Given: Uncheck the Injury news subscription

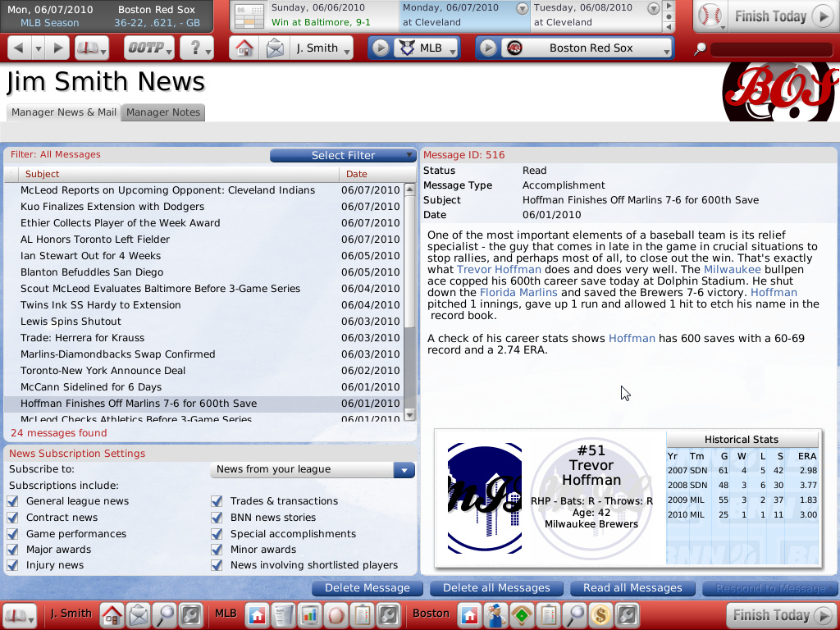Looking at the screenshot, I should pyautogui.click(x=12, y=565).
